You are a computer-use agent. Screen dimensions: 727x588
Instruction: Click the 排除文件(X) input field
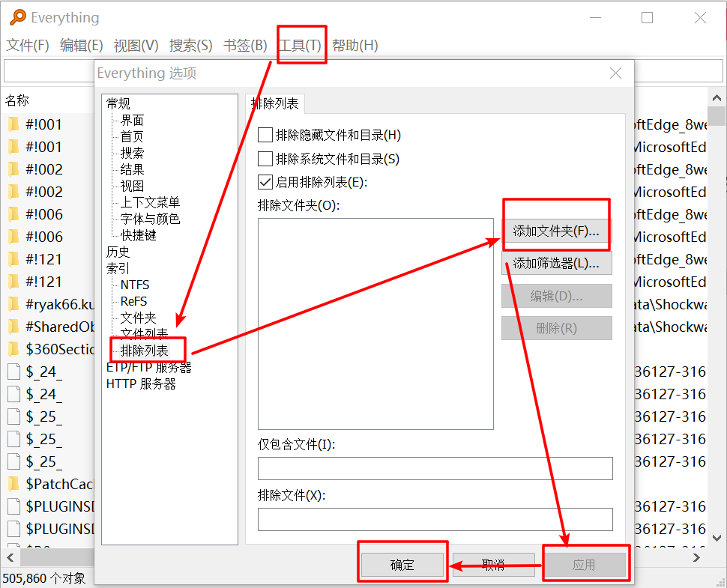click(435, 519)
